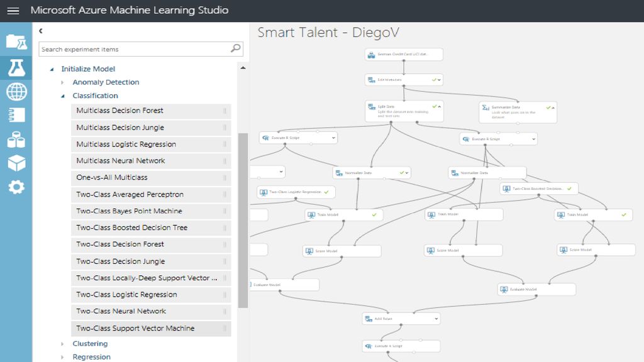This screenshot has height=362, width=644.
Task: Collapse the module palette with the back arrow
Action: pyautogui.click(x=41, y=31)
